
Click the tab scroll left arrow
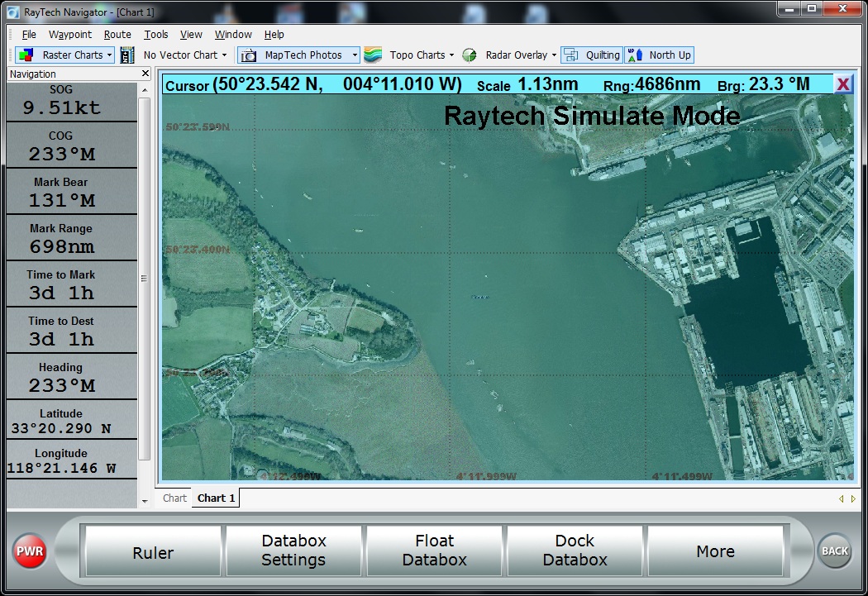[841, 498]
